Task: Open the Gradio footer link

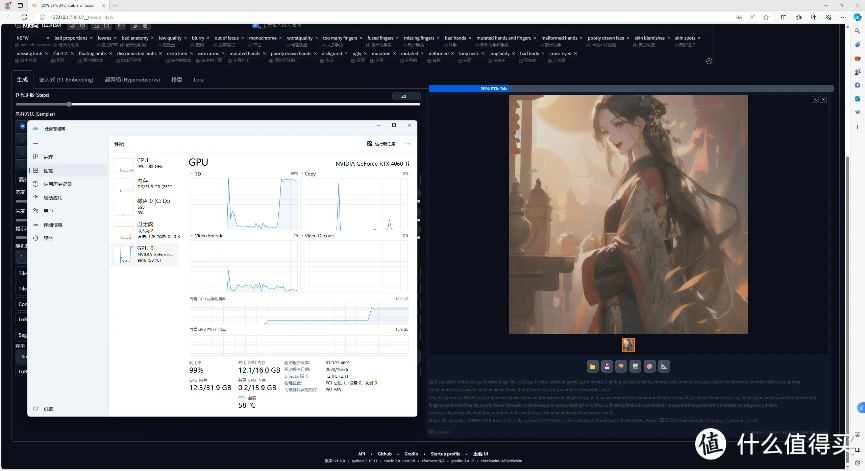Action: pyautogui.click(x=411, y=454)
